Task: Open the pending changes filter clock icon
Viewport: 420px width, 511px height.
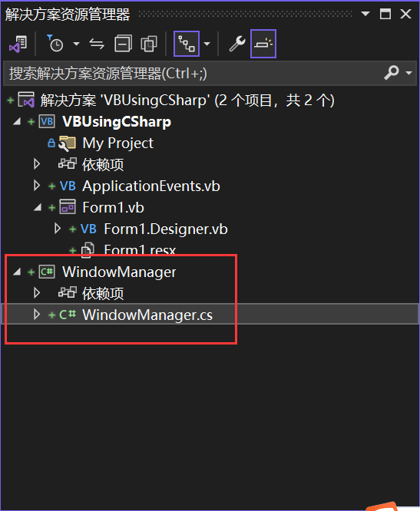Action: point(55,44)
